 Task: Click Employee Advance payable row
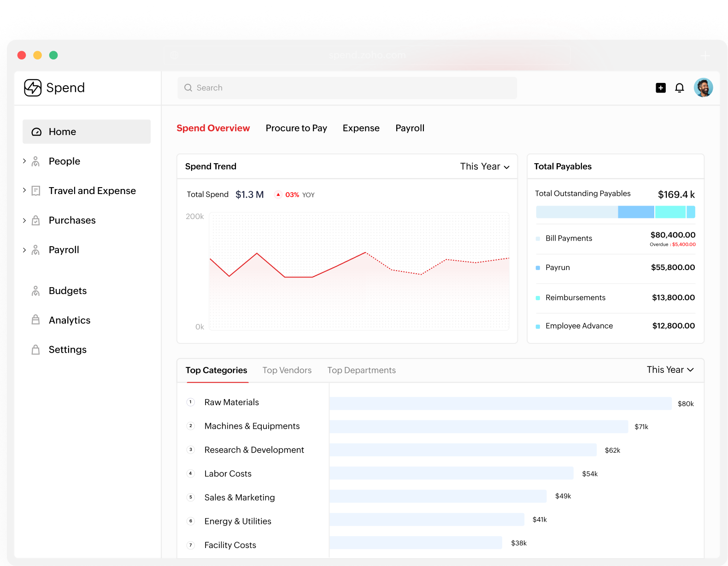[x=616, y=326]
